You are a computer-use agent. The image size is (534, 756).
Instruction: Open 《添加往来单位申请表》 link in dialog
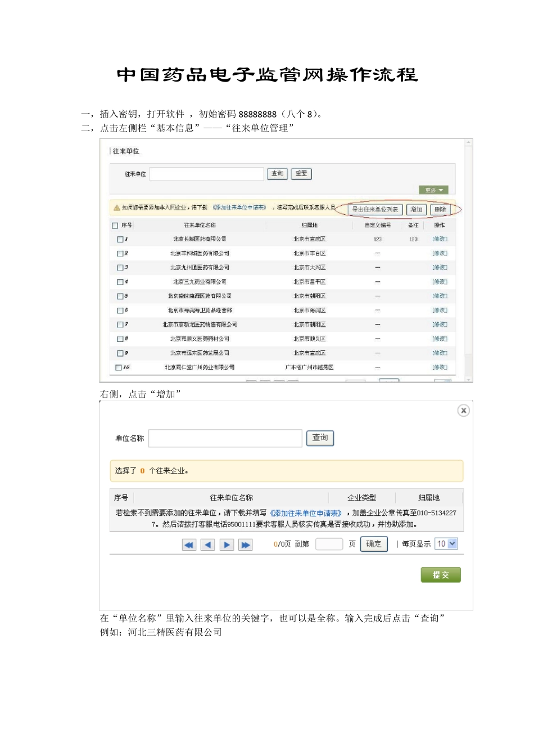306,513
